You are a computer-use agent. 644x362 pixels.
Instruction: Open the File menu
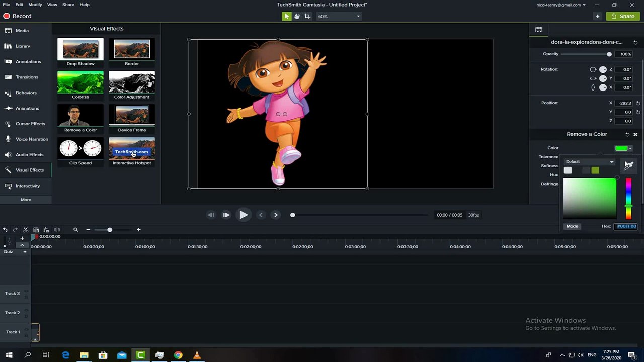point(6,5)
